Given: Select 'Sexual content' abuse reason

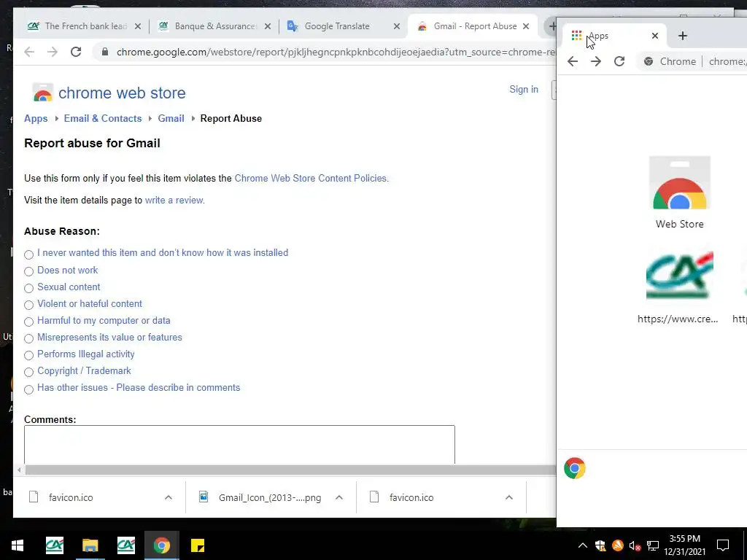Looking at the screenshot, I should coord(28,288).
